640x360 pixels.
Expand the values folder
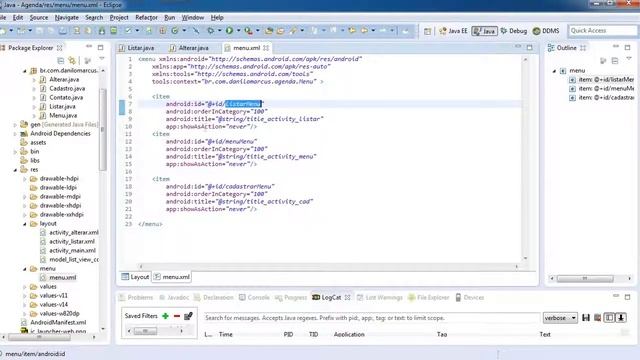point(24,287)
